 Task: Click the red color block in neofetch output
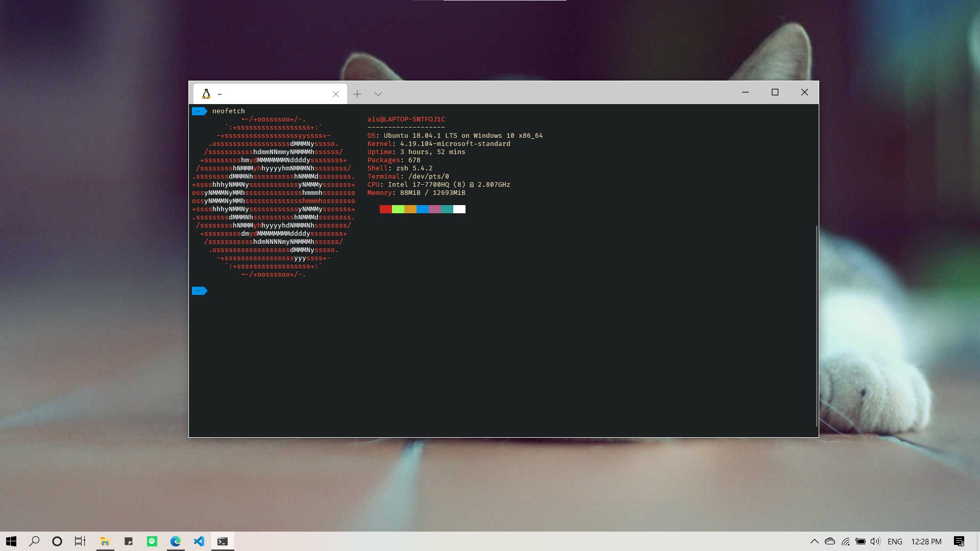click(x=385, y=209)
